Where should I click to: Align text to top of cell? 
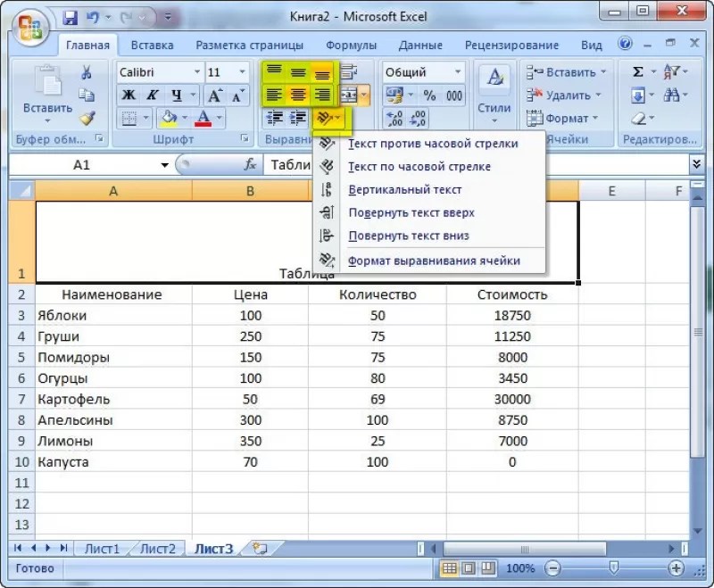[x=274, y=71]
